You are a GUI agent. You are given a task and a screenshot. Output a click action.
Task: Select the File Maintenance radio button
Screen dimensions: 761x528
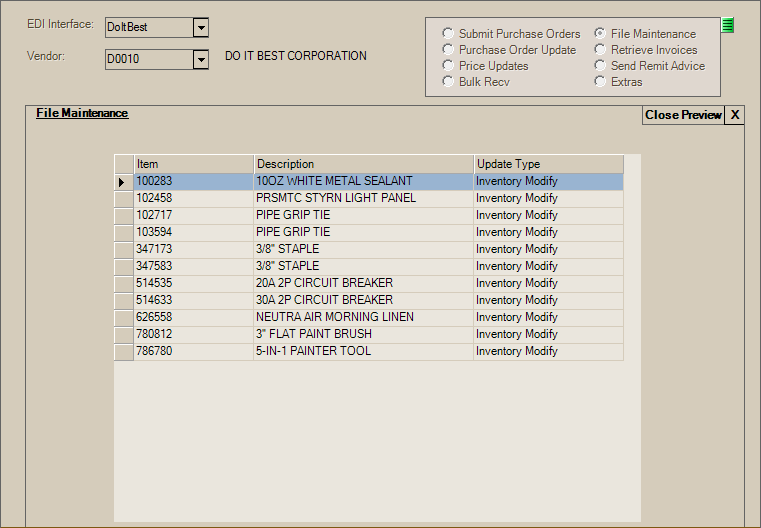point(645,33)
